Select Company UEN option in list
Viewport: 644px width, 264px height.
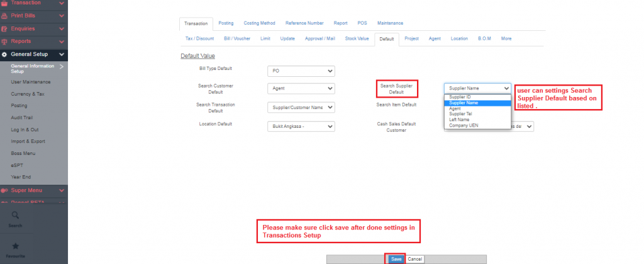click(464, 125)
